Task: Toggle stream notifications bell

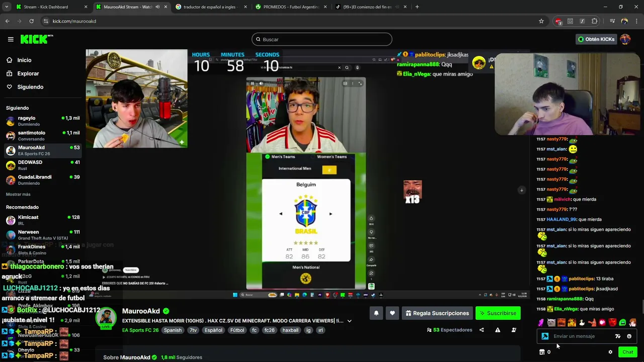Action: click(x=376, y=313)
